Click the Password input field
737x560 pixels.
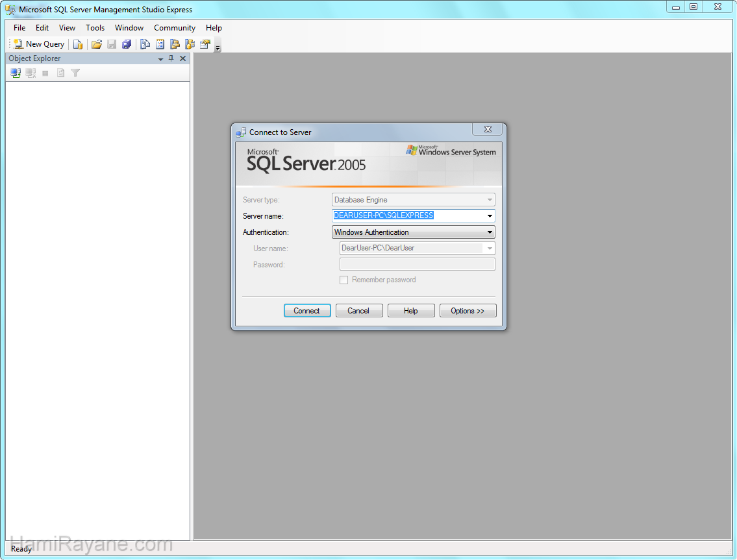point(418,264)
